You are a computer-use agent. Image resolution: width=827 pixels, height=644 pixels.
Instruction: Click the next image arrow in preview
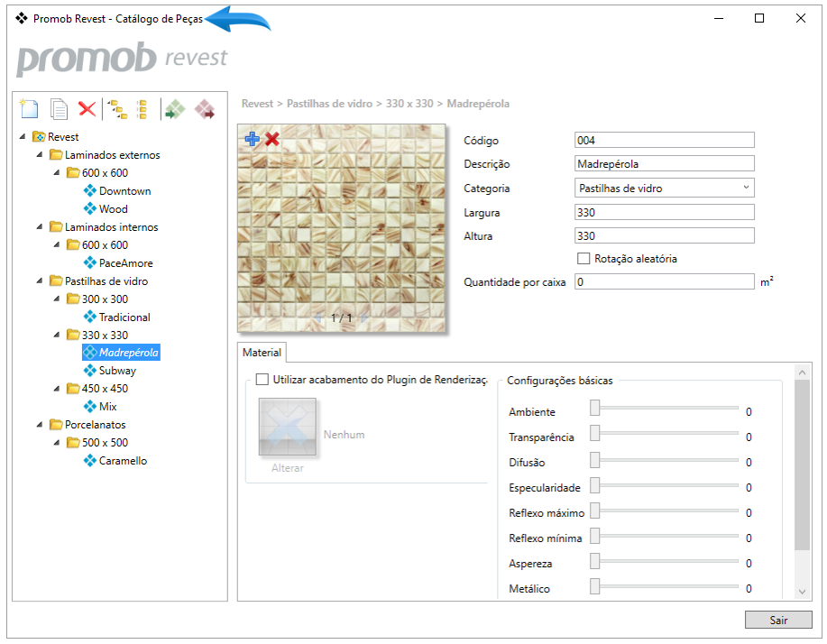click(x=364, y=317)
